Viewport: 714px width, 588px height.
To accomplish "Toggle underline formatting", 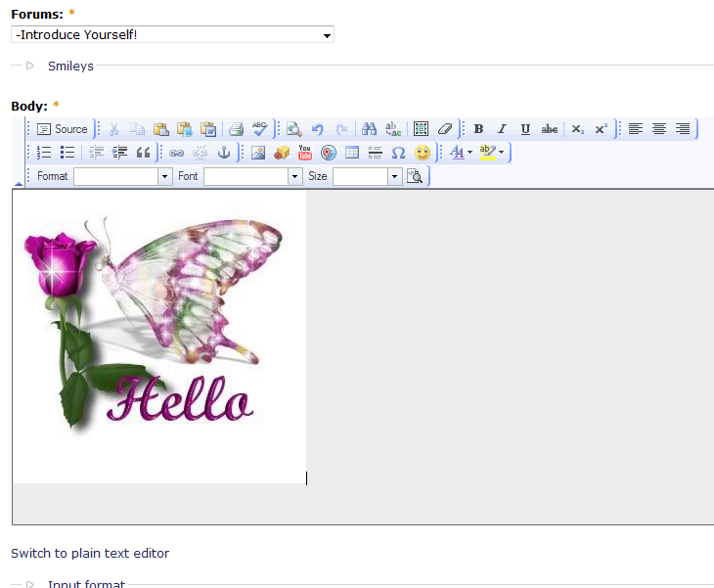I will pyautogui.click(x=525, y=129).
